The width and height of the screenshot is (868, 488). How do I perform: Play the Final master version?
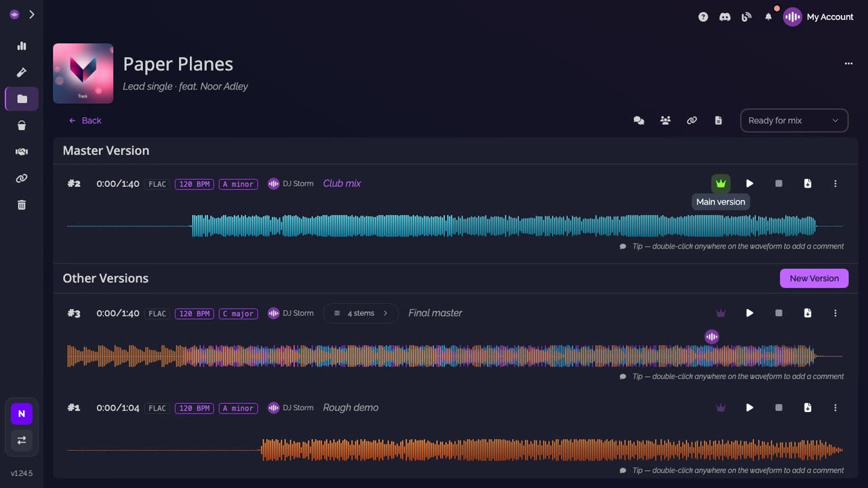pyautogui.click(x=749, y=313)
